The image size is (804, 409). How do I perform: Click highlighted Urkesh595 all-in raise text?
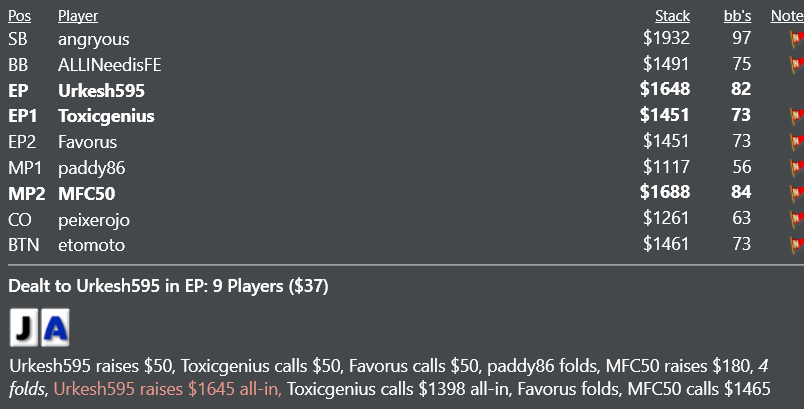[168, 389]
